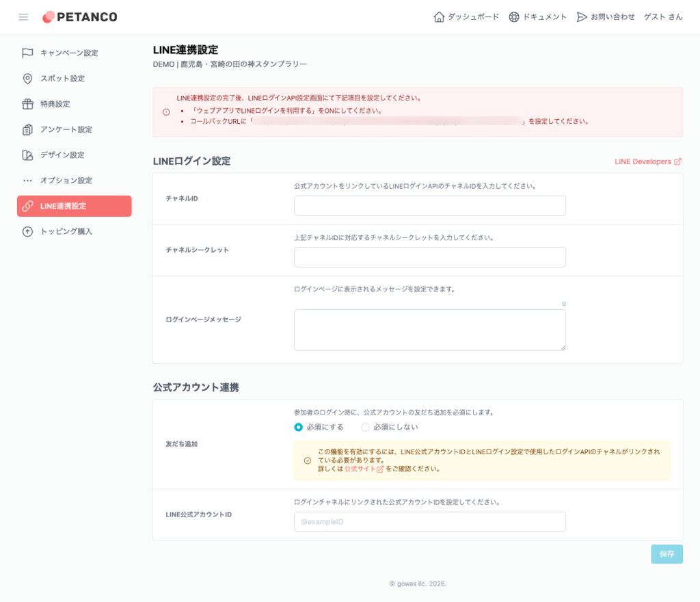The width and height of the screenshot is (700, 602).
Task: Click the gift icon for 特典設定
Action: click(x=27, y=104)
